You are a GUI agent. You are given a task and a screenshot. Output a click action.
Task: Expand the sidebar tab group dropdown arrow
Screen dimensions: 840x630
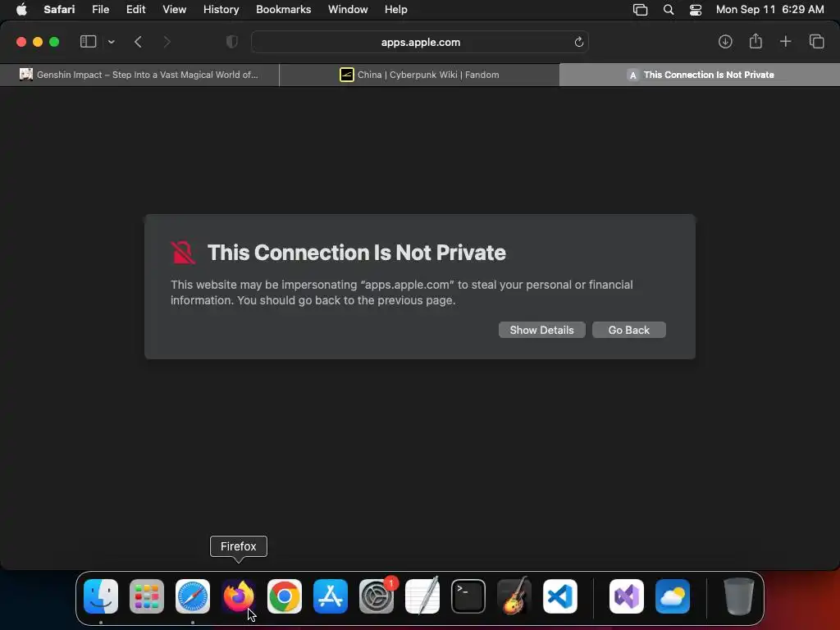click(x=111, y=42)
